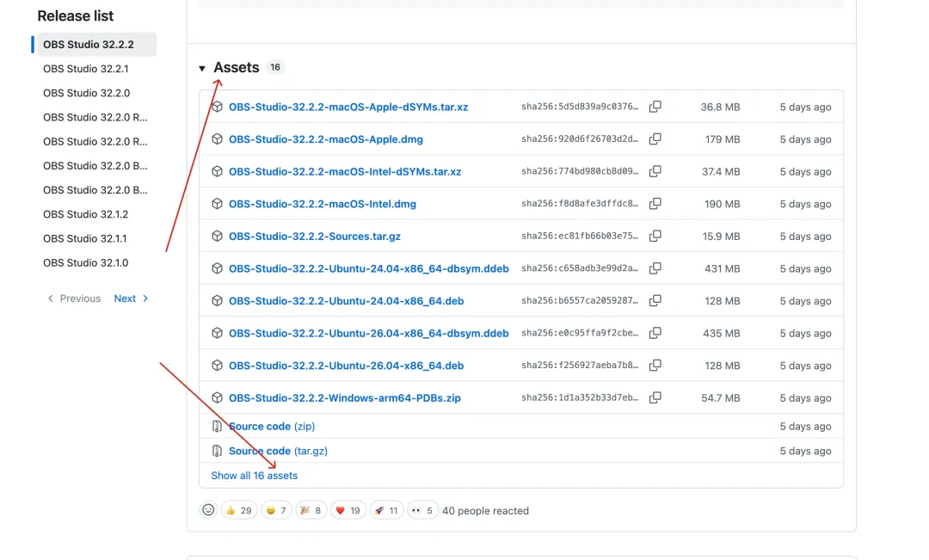Copy sha256 for Ubuntu-26.04-x86_64.deb
This screenshot has width=929, height=560.
tap(655, 365)
